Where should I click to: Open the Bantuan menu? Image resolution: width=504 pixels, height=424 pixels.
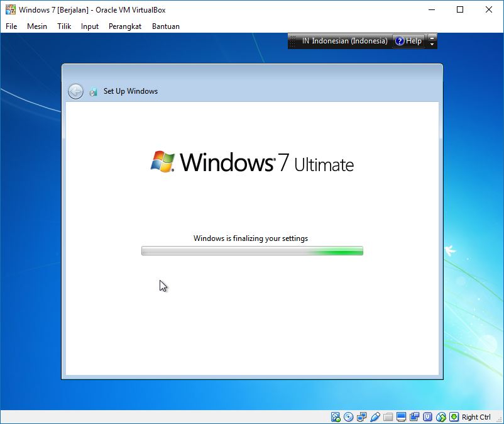[165, 26]
